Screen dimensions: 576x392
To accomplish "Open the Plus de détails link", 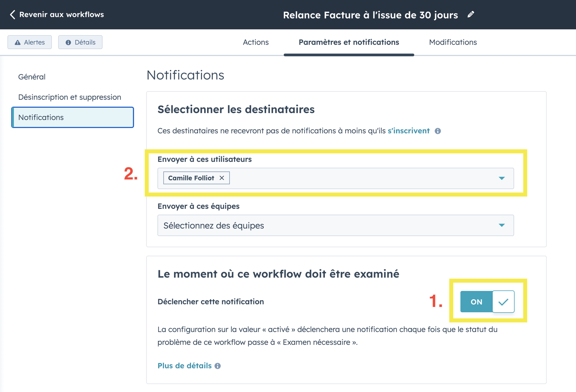I will coord(184,366).
